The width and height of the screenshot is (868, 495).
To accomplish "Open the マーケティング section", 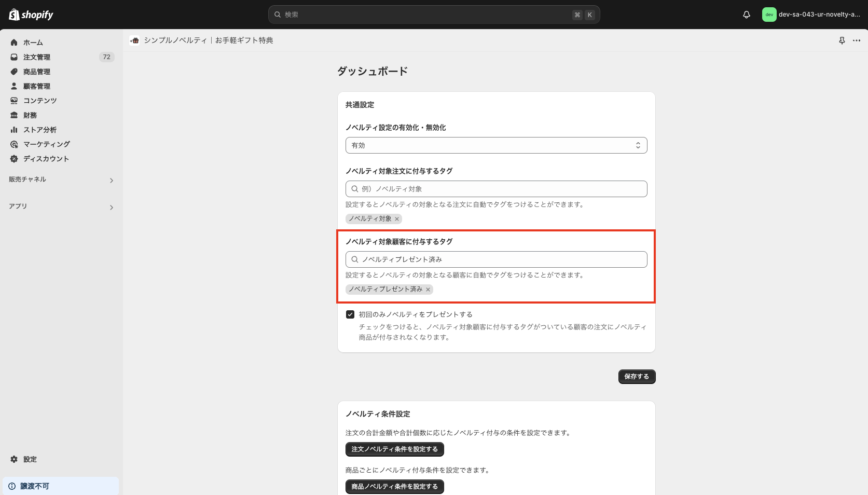I will click(x=47, y=144).
